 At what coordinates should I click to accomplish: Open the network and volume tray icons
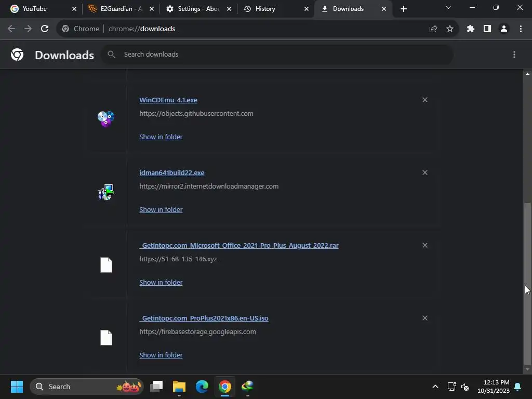tap(458, 387)
